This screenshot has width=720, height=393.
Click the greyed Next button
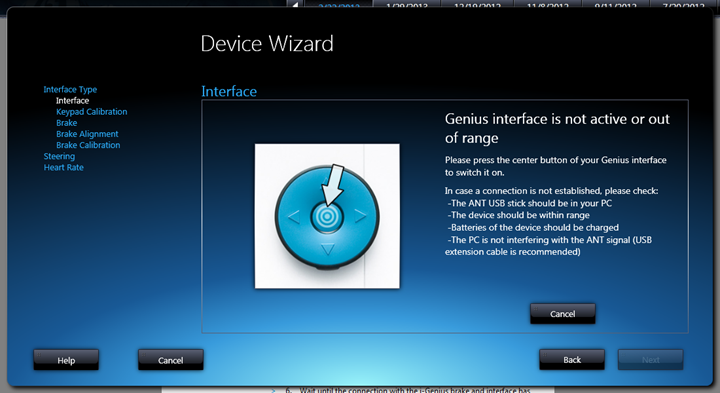tap(651, 359)
